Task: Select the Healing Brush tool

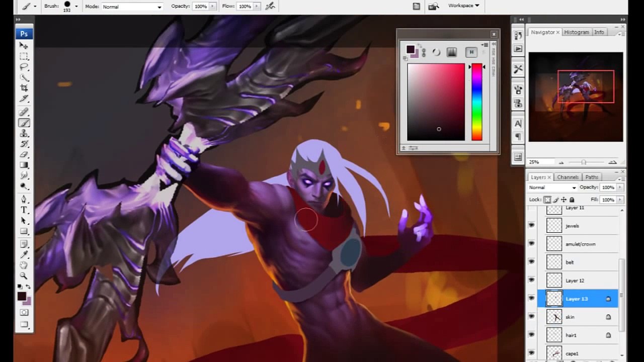Action: (x=24, y=112)
